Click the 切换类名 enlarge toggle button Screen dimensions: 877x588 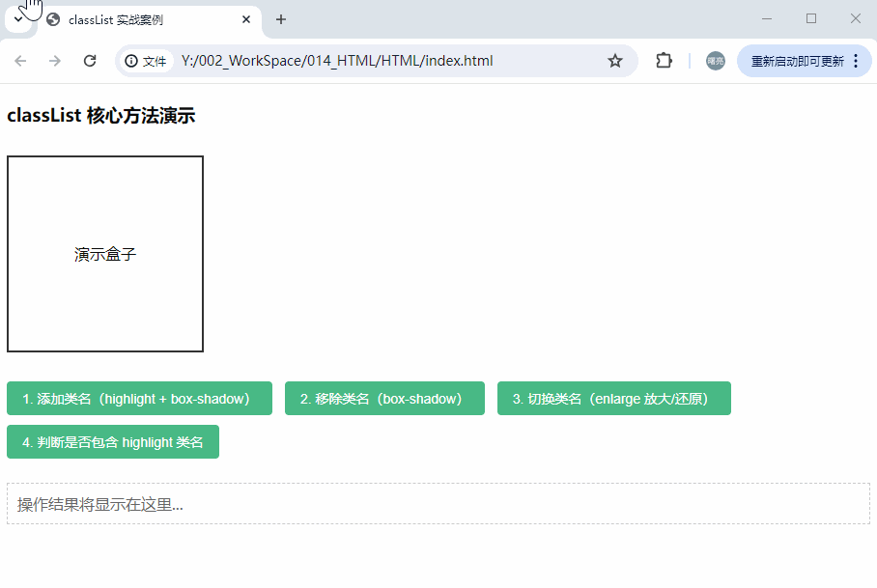click(613, 398)
